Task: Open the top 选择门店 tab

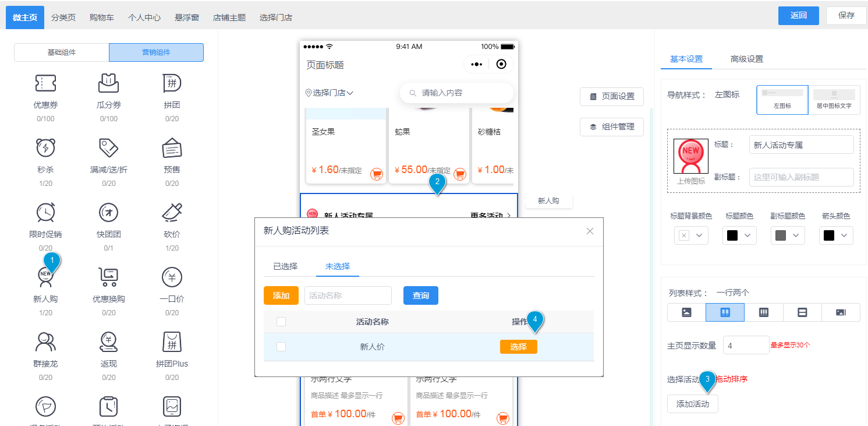Action: pyautogui.click(x=276, y=17)
